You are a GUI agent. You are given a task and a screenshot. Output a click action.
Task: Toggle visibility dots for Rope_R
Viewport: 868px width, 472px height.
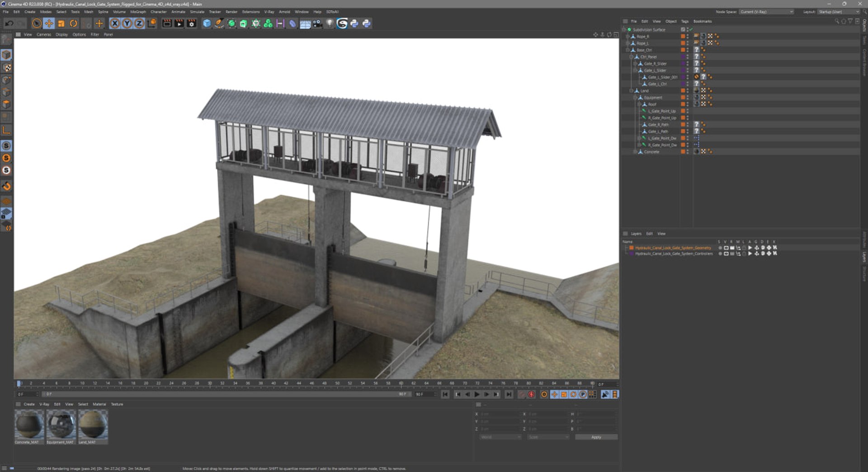tap(688, 36)
